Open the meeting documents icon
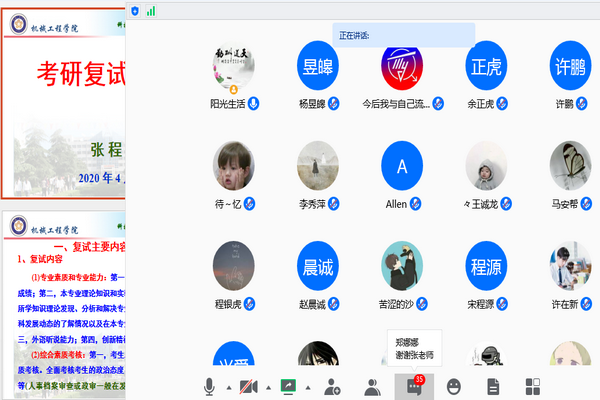This screenshot has height=400, width=600. pyautogui.click(x=492, y=385)
